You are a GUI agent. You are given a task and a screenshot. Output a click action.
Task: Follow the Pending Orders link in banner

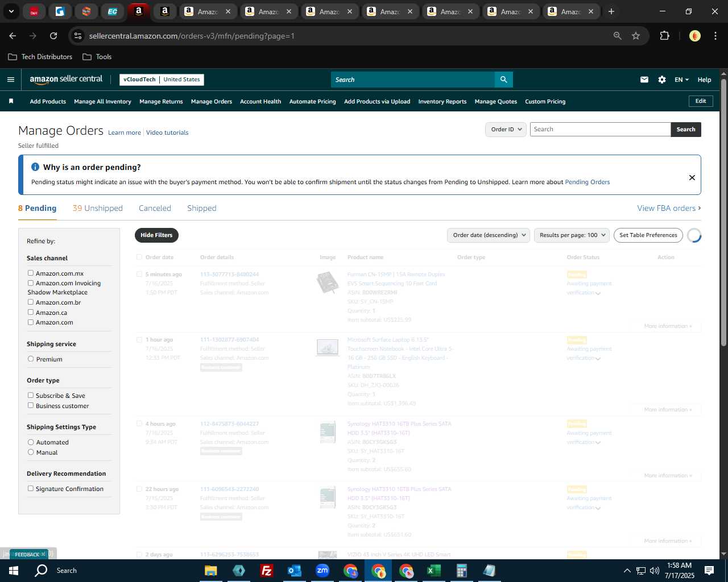tap(588, 182)
